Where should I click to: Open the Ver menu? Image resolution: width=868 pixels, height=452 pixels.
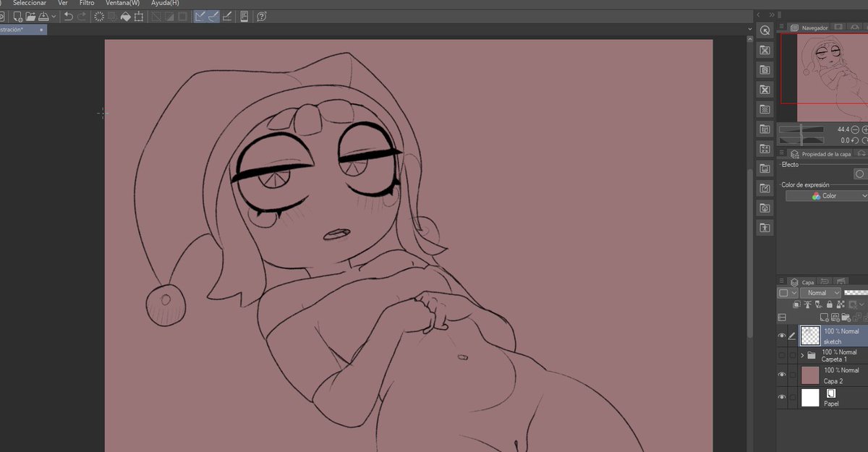(x=63, y=3)
